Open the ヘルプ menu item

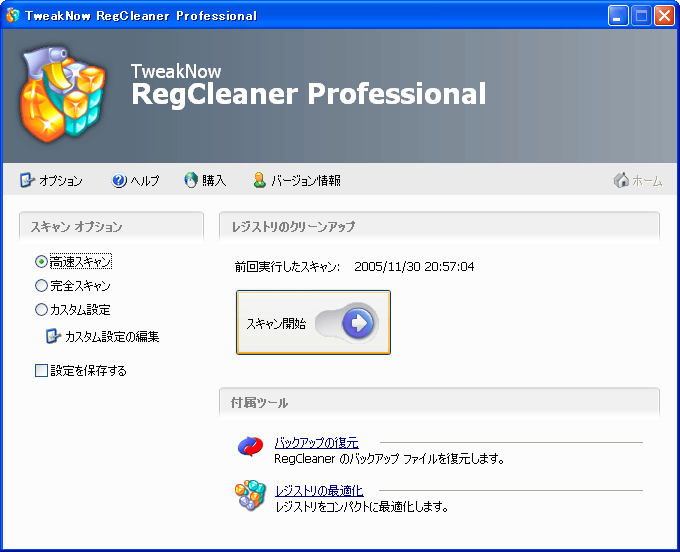(x=135, y=180)
